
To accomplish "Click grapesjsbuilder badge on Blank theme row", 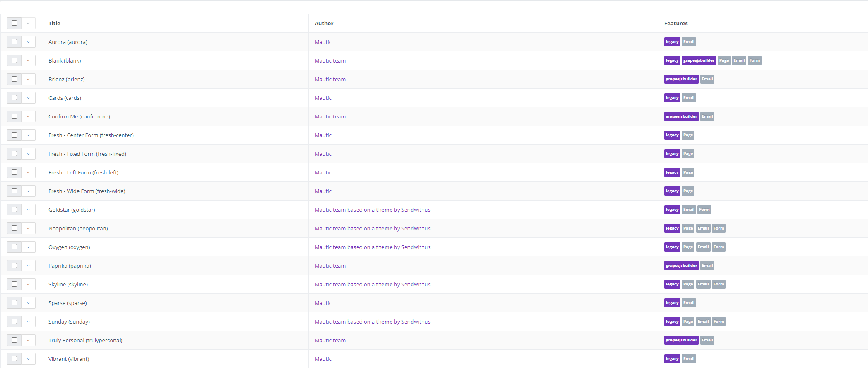I will coord(699,60).
